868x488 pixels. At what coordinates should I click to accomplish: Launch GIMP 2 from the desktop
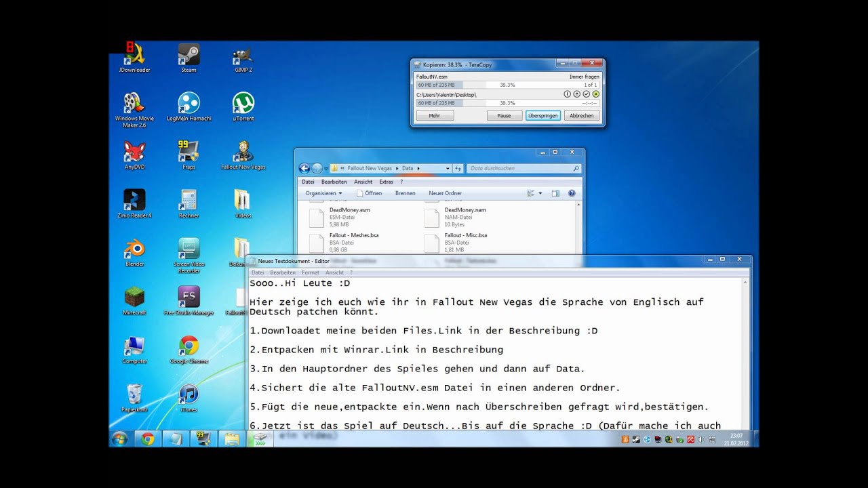243,58
